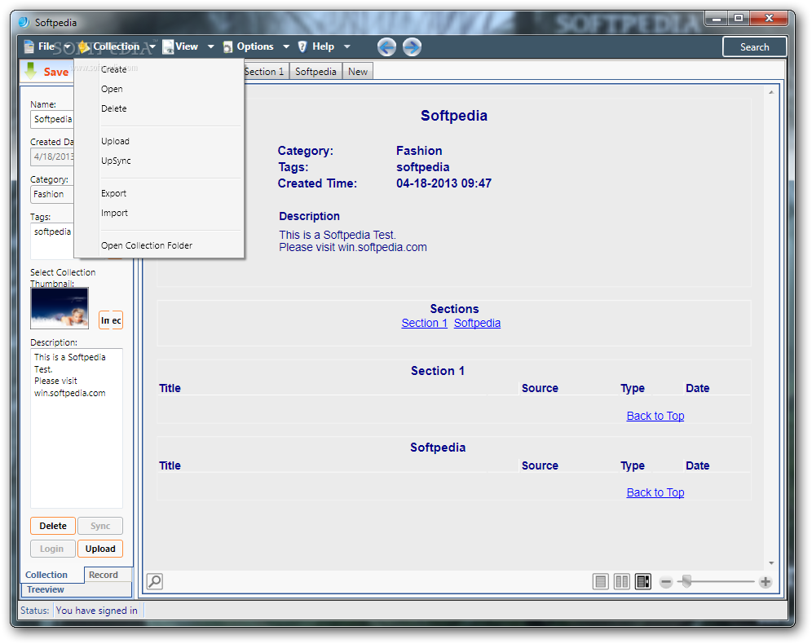Click the orange Delete button in the sidebar
Image resolution: width=812 pixels, height=644 pixels.
coord(53,526)
